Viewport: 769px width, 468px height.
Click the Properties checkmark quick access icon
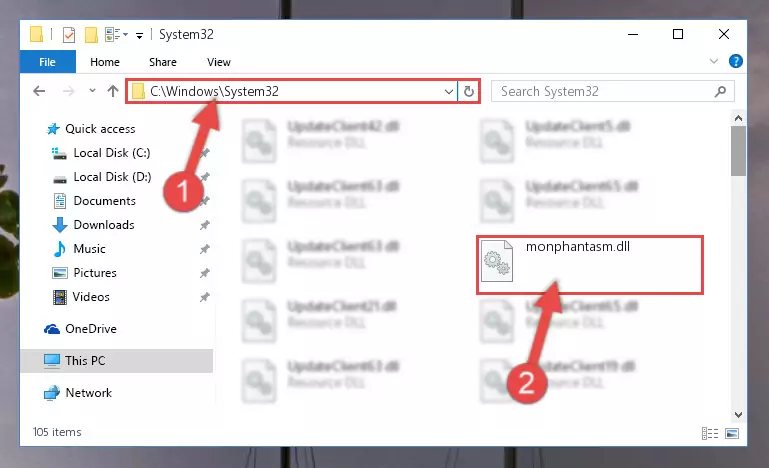(69, 35)
